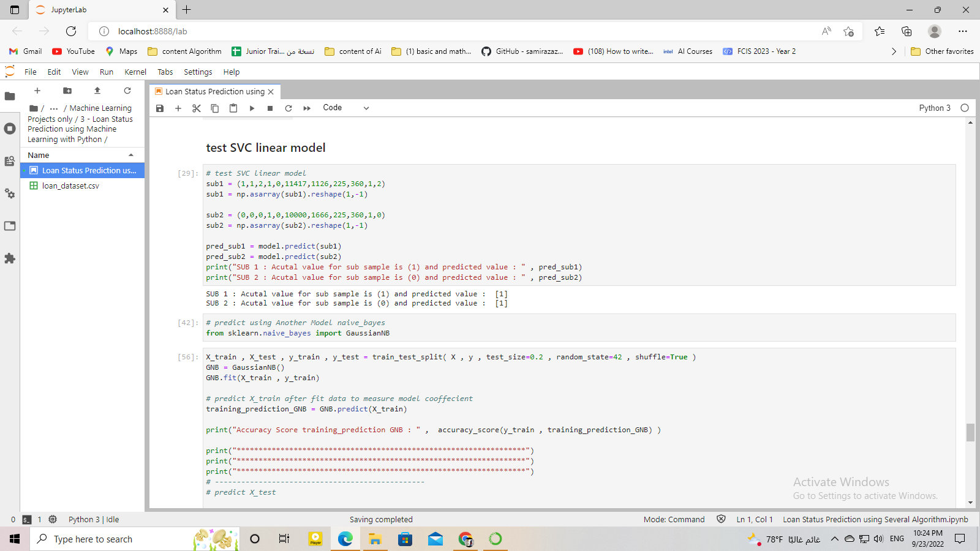Viewport: 980px width, 551px height.
Task: Paste cells from the clipboard
Action: (233, 108)
